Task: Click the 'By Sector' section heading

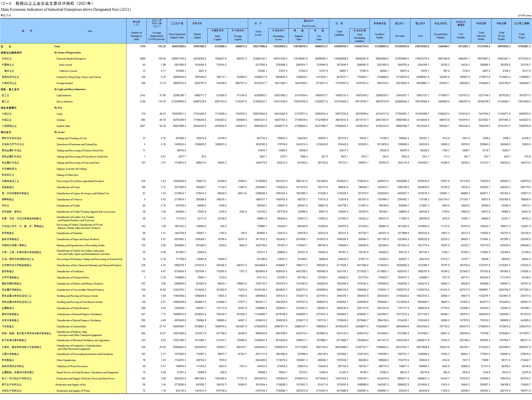Action: click(x=59, y=132)
